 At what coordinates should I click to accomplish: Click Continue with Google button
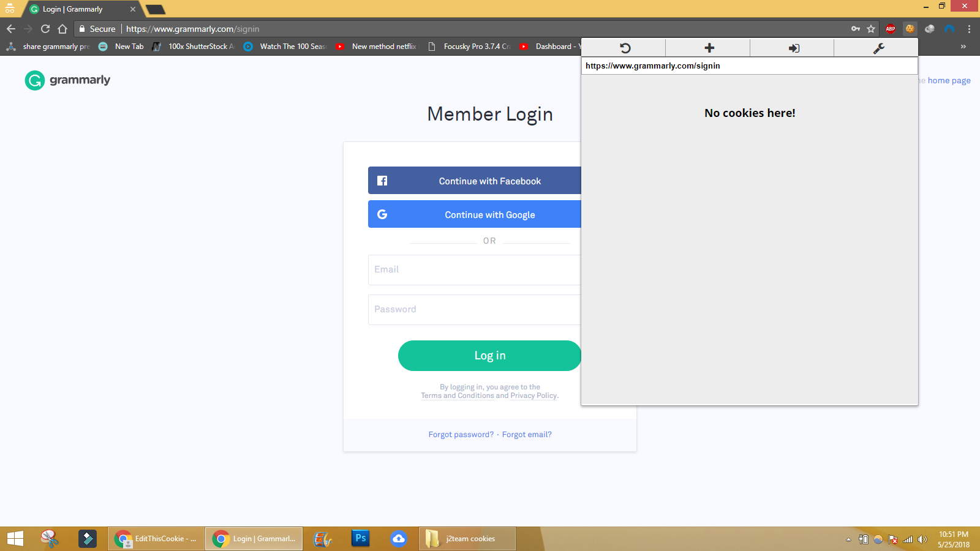pos(475,214)
